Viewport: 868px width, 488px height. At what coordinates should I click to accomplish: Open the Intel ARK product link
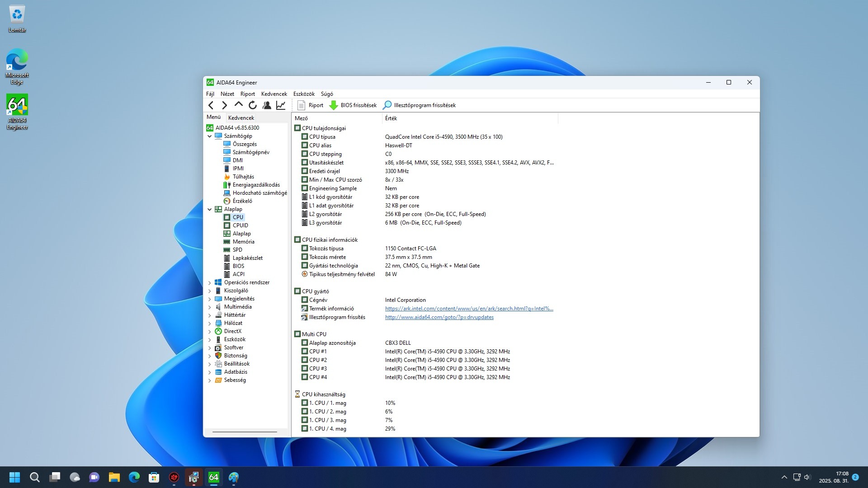(469, 309)
